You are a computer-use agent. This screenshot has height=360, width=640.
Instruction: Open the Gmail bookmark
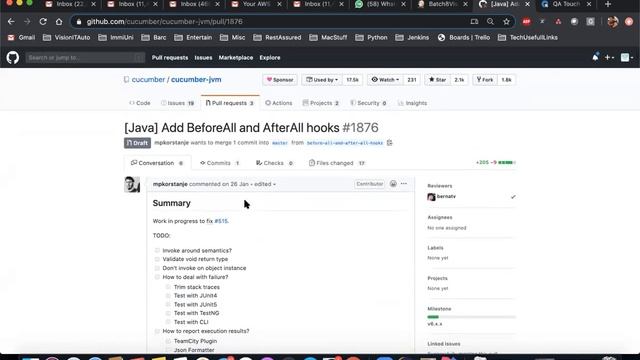coord(21,38)
